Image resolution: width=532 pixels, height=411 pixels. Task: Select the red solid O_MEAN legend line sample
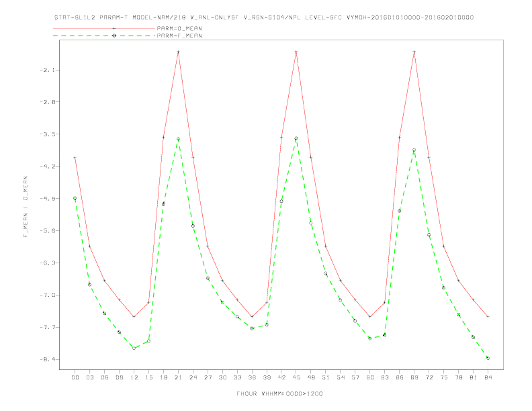(x=104, y=28)
